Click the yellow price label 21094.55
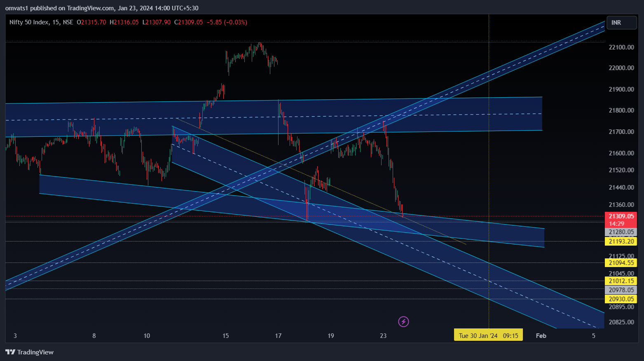The image size is (644, 361). tap(621, 263)
